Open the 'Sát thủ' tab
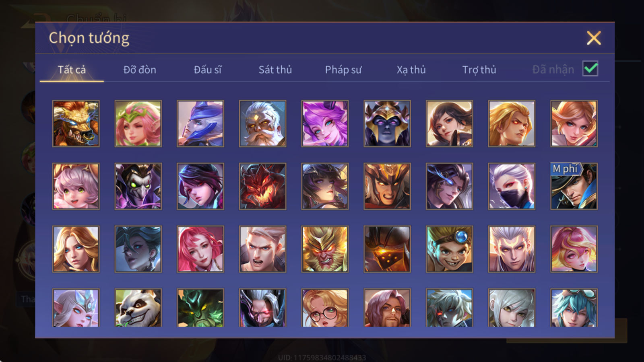 point(275,70)
